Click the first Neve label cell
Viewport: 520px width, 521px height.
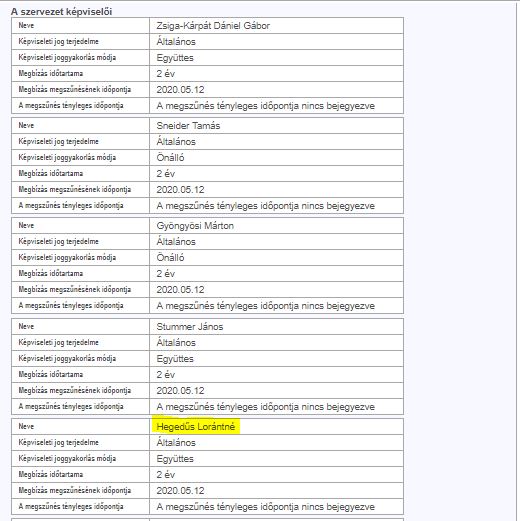click(80, 26)
